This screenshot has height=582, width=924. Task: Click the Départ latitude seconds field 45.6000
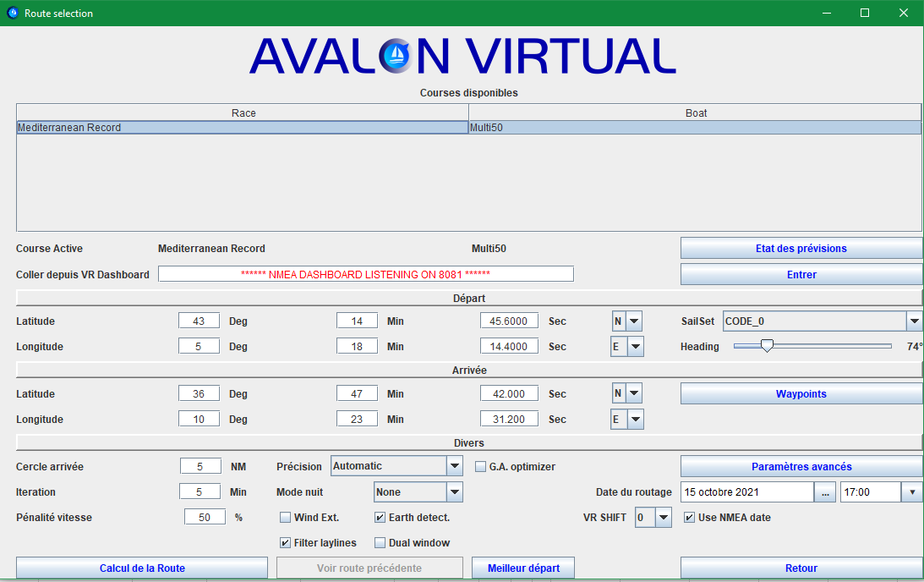509,321
